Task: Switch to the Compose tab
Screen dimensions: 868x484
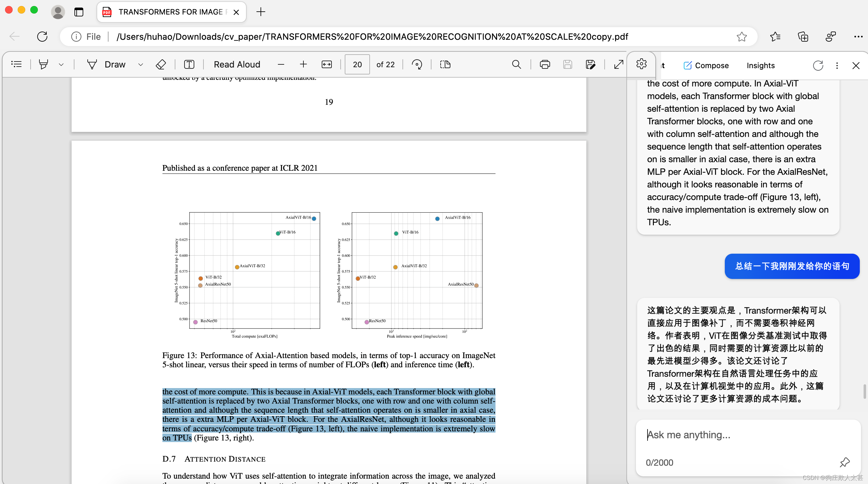Action: [x=706, y=65]
